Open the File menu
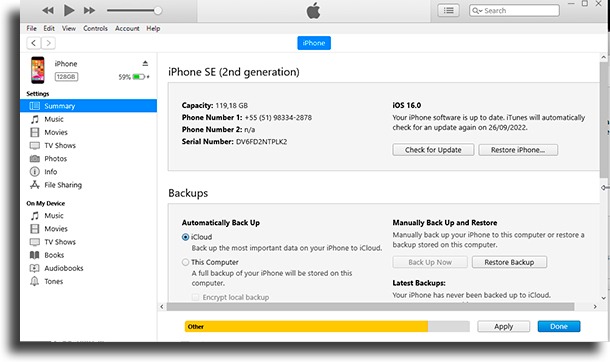 tap(32, 28)
